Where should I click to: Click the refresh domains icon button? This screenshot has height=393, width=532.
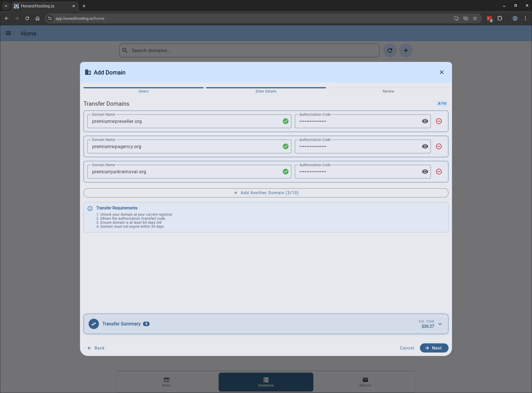click(390, 50)
